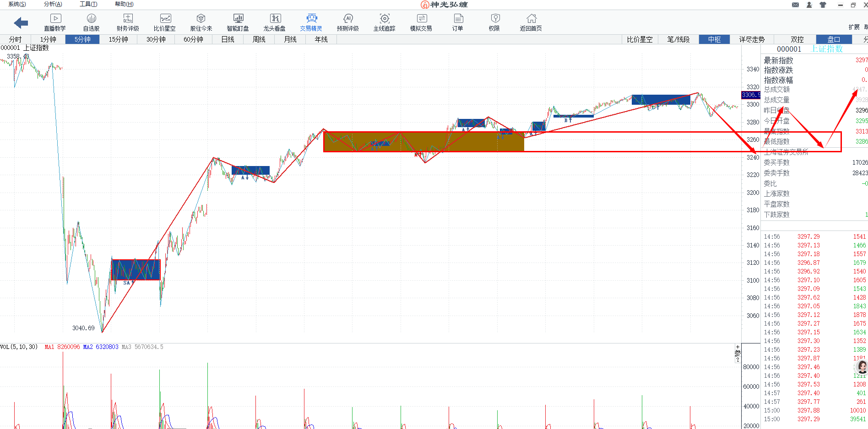Open the 主线追踪 tracking icon
Screen dimensions: 868x429
tap(385, 22)
